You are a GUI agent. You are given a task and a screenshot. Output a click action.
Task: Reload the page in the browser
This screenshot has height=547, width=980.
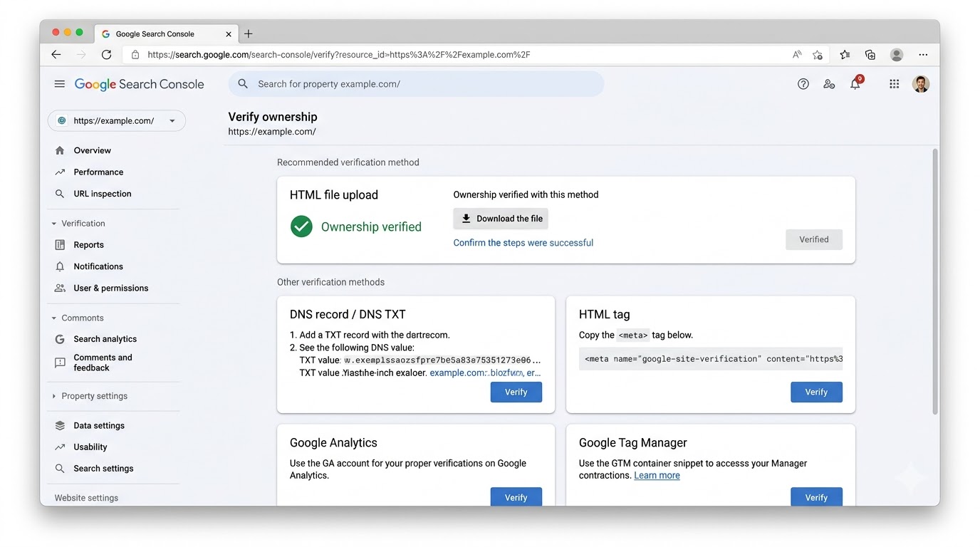coord(106,55)
